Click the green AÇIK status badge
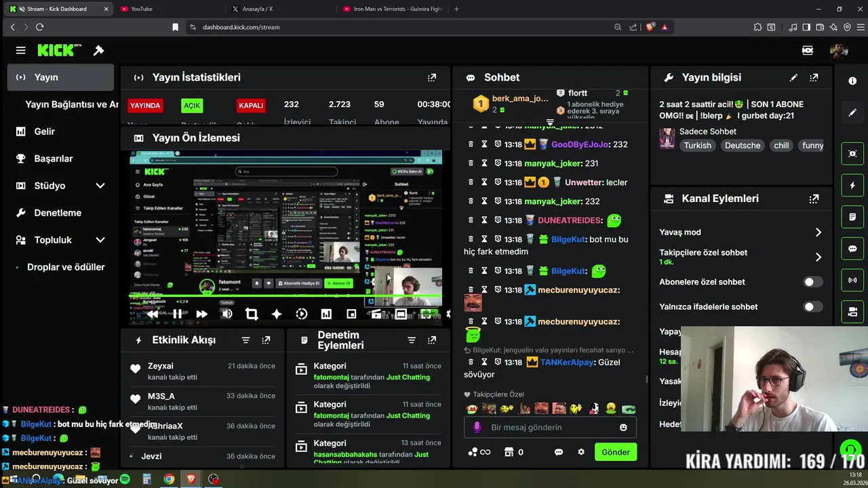The height and width of the screenshot is (488, 868). click(192, 106)
